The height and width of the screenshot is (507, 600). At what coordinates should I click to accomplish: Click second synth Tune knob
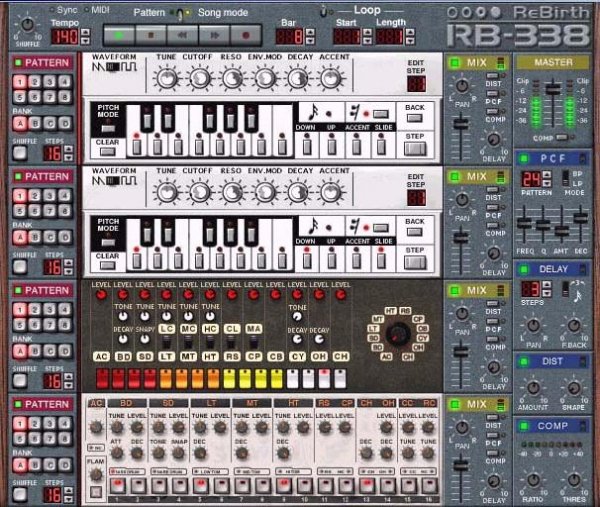[167, 192]
